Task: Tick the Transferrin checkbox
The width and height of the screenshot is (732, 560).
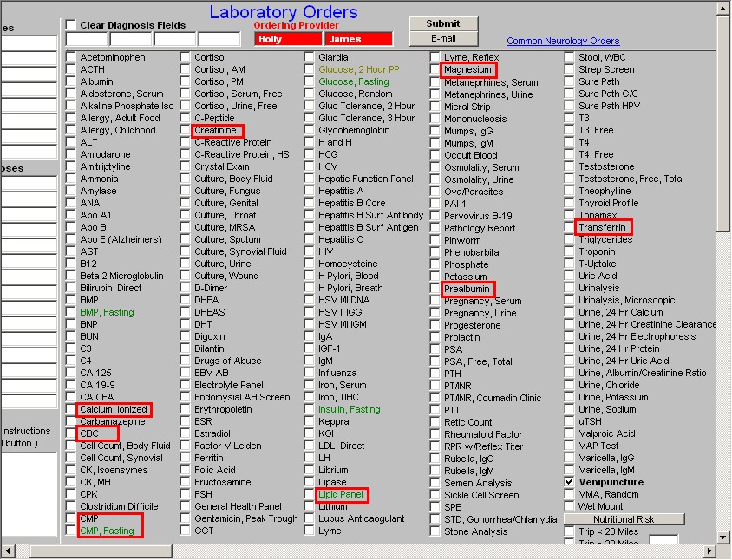Action: (569, 227)
